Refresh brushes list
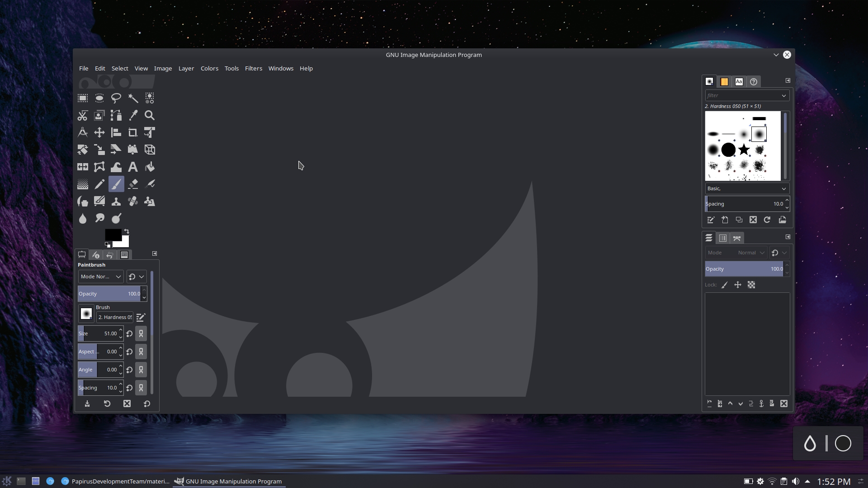 (767, 220)
